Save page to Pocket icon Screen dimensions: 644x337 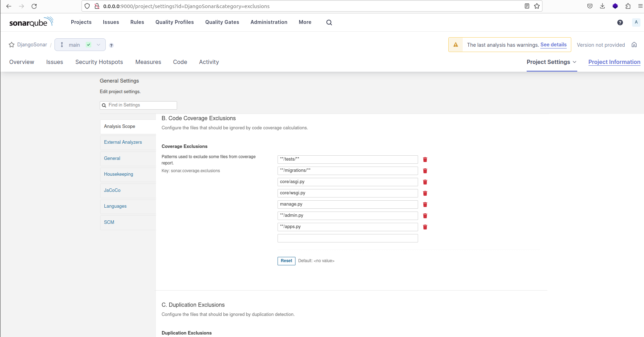[590, 6]
